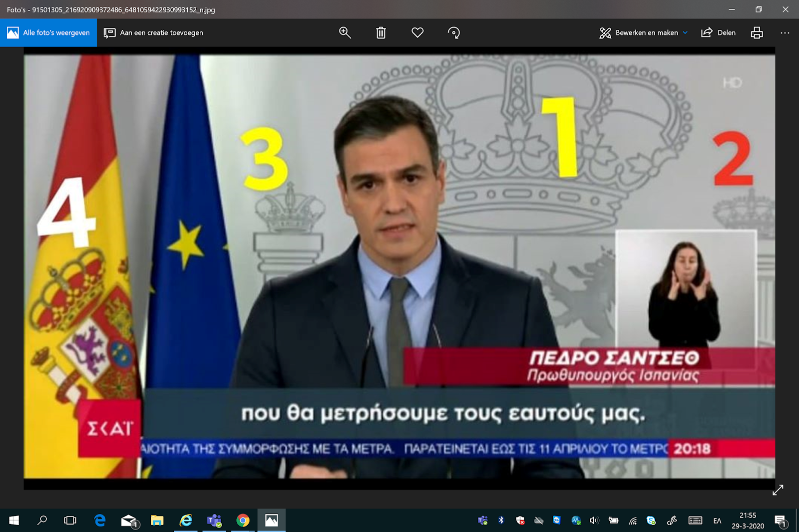Open File Explorer from the taskbar
This screenshot has height=532, width=799.
point(157,521)
